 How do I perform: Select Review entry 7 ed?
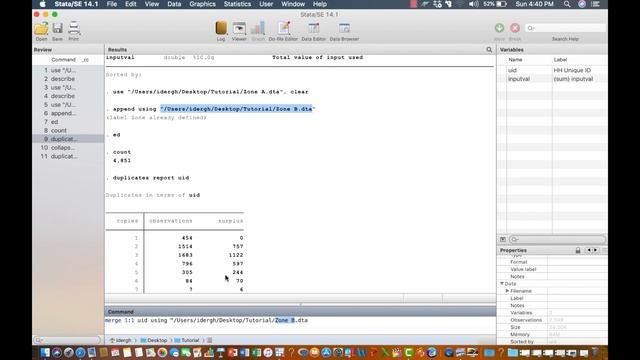coord(68,122)
